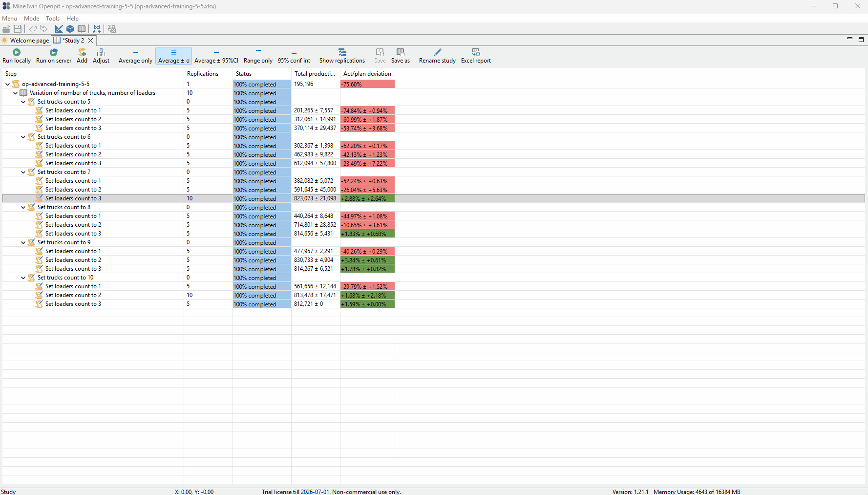Open the Mode menu
This screenshot has height=495, width=868.
click(x=31, y=19)
